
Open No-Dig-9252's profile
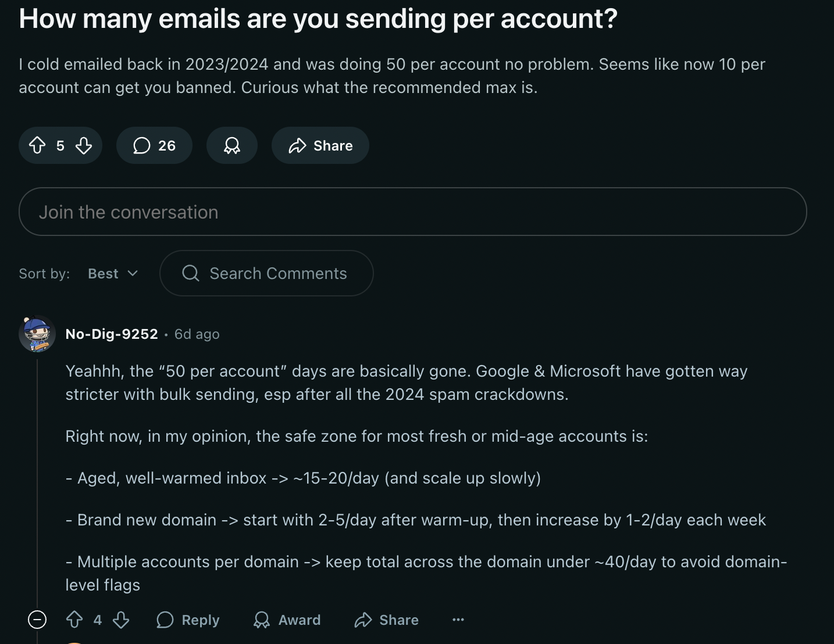coord(111,334)
